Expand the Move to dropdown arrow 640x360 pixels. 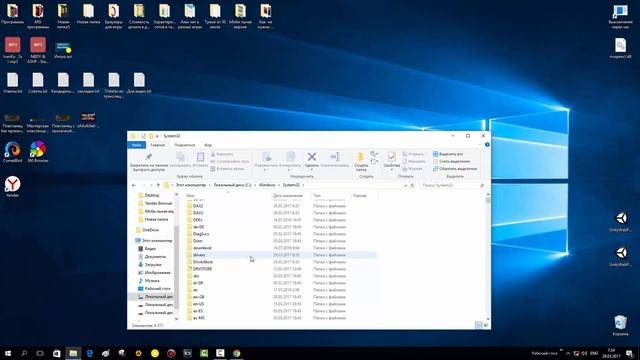point(265,170)
